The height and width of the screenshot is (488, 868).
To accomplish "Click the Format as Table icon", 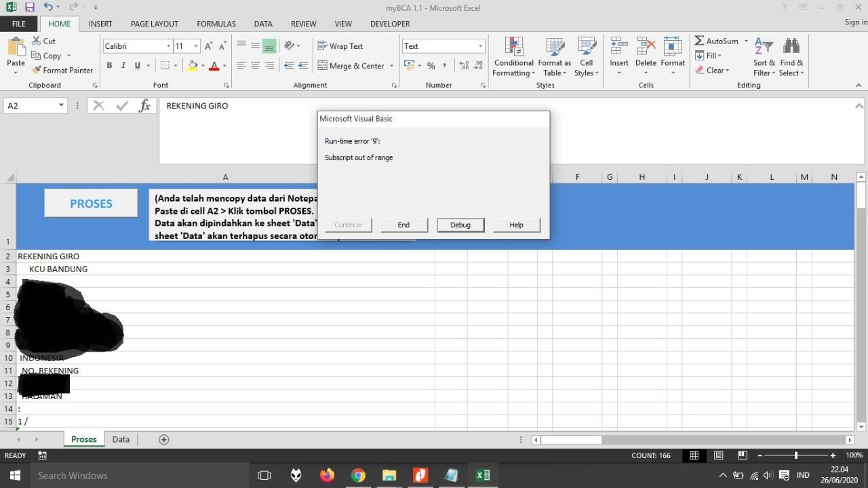I will coord(555,47).
